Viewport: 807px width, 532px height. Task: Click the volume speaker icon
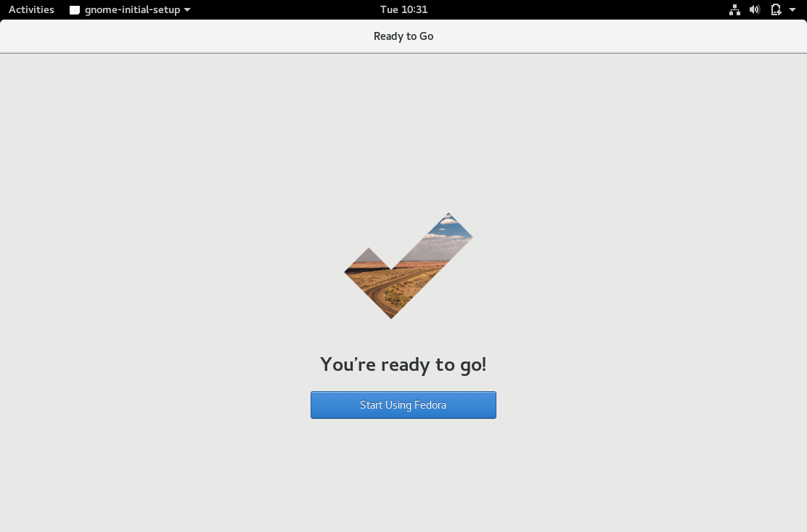[x=755, y=9]
